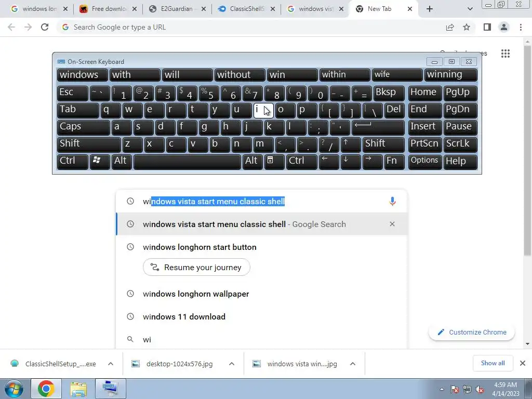Expand options for windows vista win jpg download
Screen dimensions: 532x399
tap(353, 364)
